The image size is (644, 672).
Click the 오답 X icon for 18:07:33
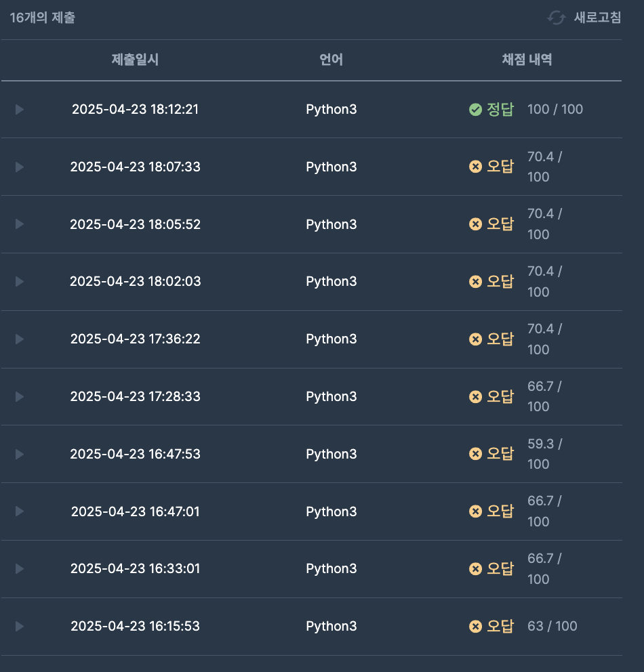475,166
